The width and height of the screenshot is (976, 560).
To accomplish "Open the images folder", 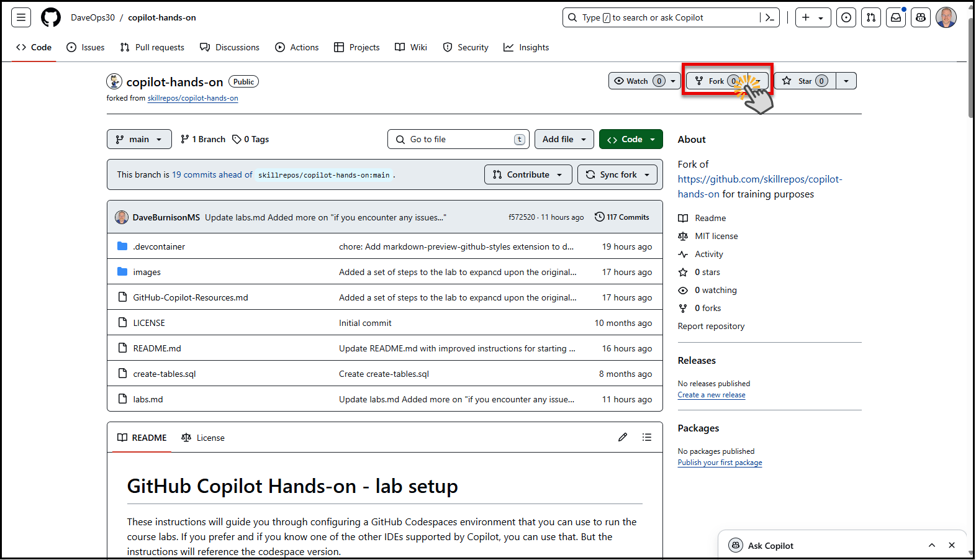I will coord(147,272).
